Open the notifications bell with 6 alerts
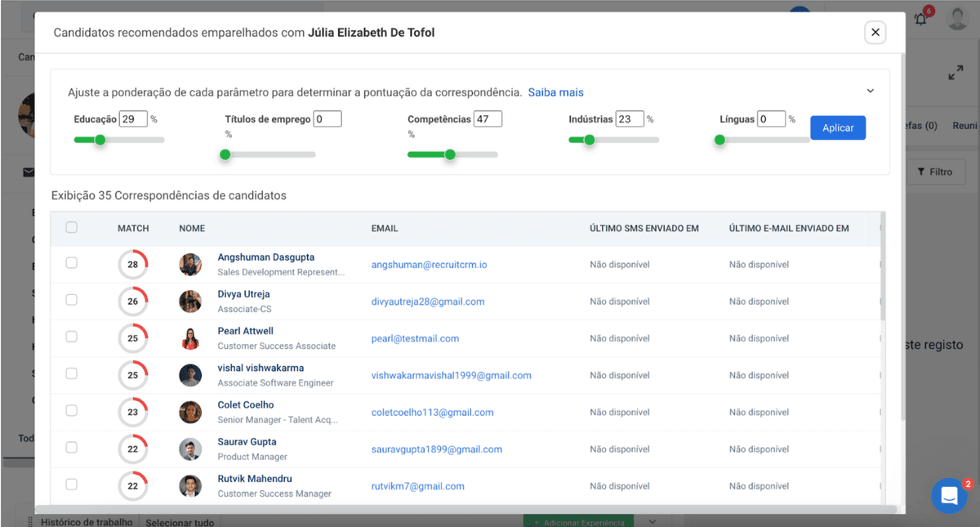 tap(920, 18)
